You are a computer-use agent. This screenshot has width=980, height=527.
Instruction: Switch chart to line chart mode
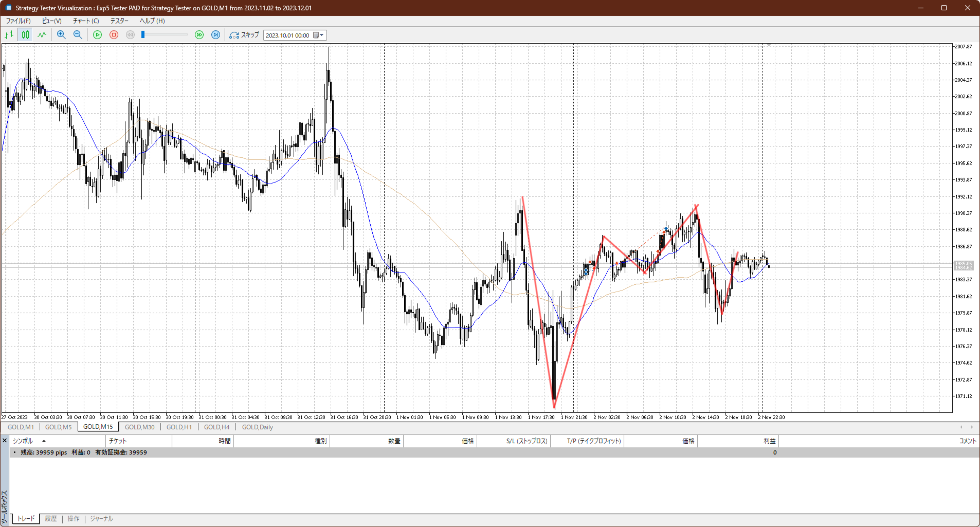(x=42, y=35)
